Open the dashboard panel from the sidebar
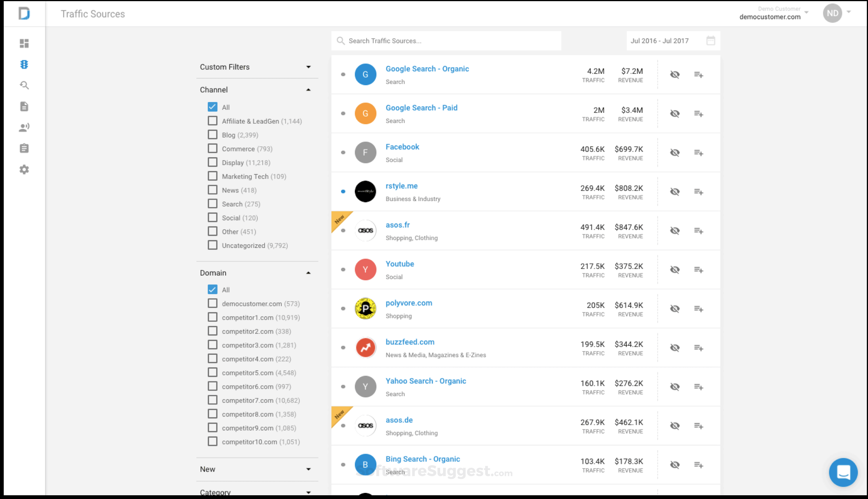The width and height of the screenshot is (868, 499). 24,43
